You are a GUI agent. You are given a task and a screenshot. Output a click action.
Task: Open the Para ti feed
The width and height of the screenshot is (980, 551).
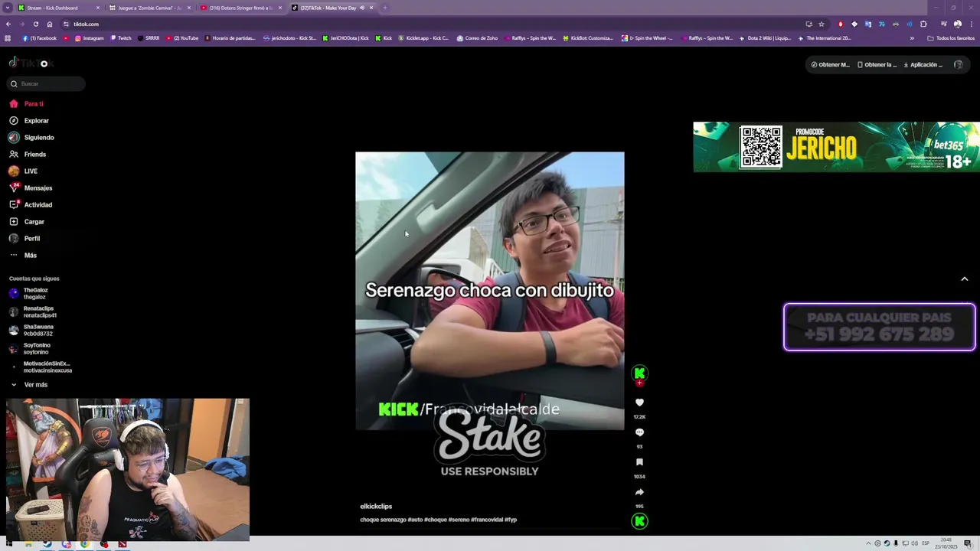pos(27,103)
